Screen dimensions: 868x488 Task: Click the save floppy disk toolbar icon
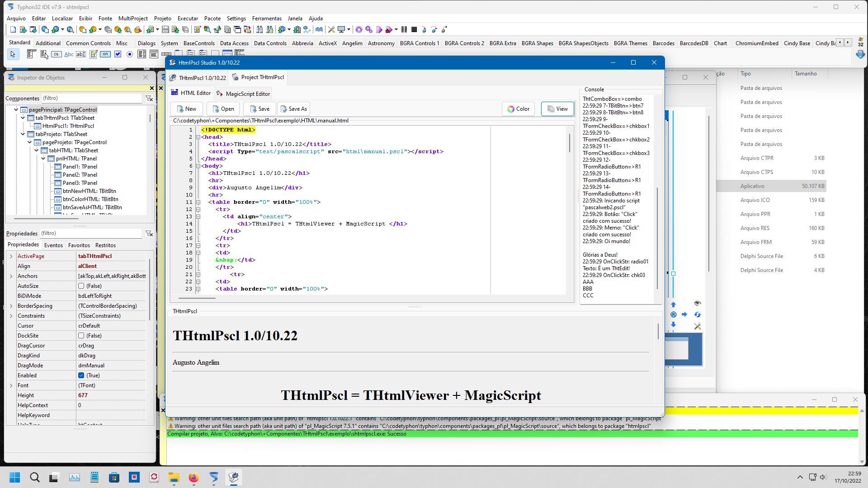(165, 30)
